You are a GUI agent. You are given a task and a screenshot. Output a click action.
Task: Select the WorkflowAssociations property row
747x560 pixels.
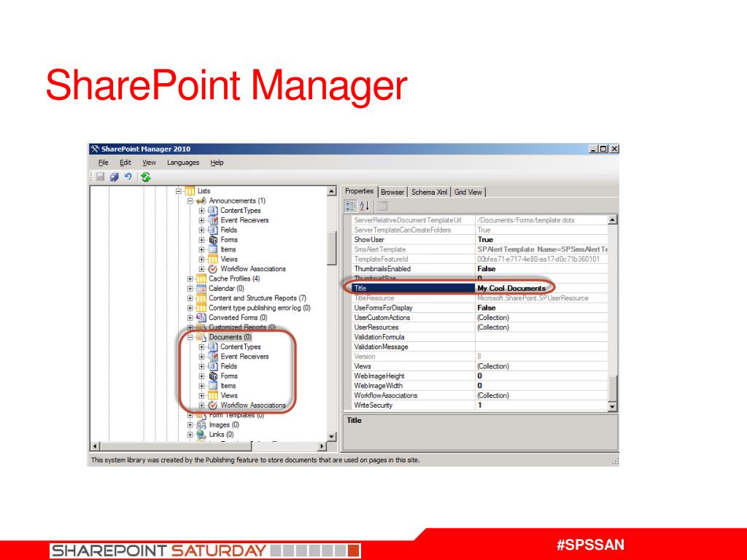[480, 396]
